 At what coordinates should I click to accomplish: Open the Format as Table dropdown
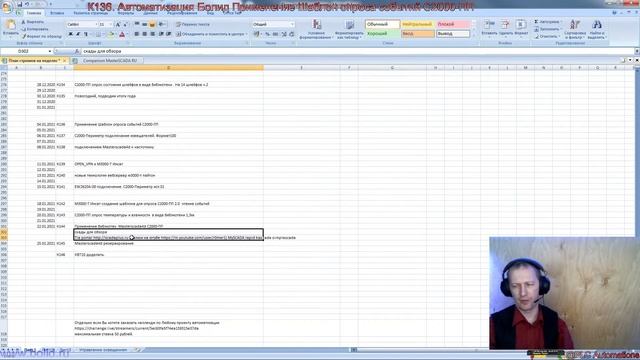pos(349,29)
